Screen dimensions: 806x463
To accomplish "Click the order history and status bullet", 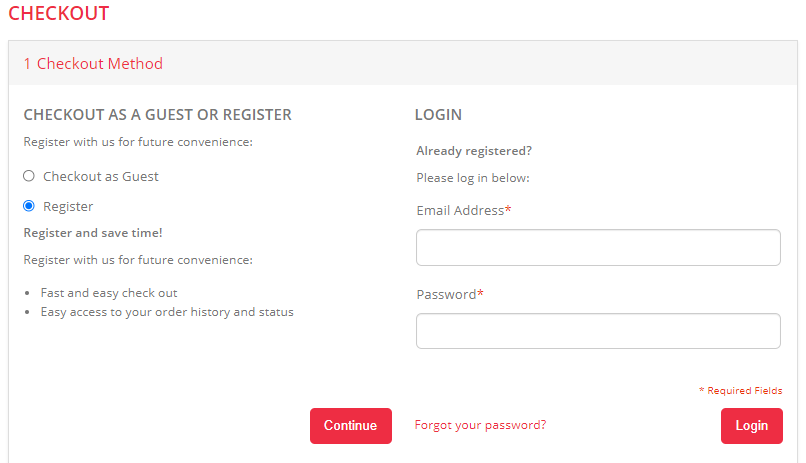I will pos(167,312).
